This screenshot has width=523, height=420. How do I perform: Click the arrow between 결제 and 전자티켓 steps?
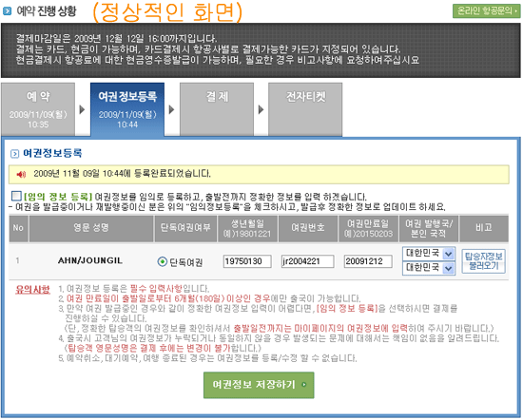coord(261,109)
